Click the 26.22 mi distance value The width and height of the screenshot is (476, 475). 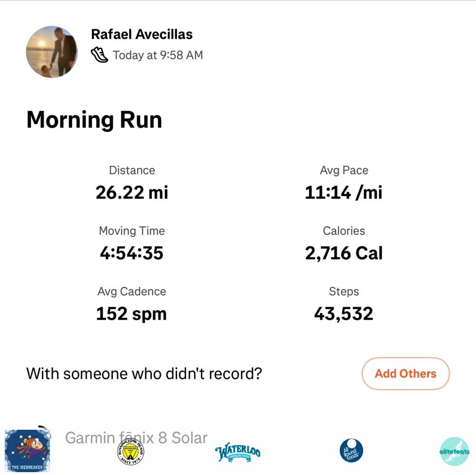pyautogui.click(x=132, y=192)
